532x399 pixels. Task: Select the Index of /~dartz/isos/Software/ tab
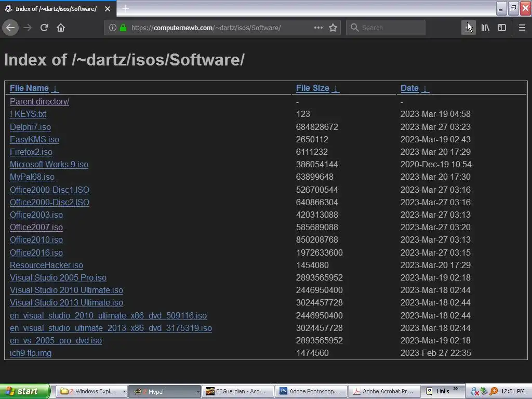pyautogui.click(x=58, y=9)
